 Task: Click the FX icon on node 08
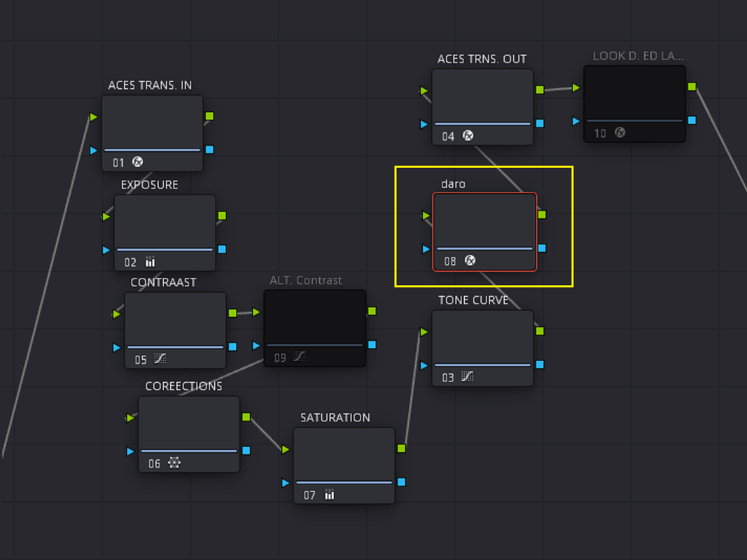point(470,260)
